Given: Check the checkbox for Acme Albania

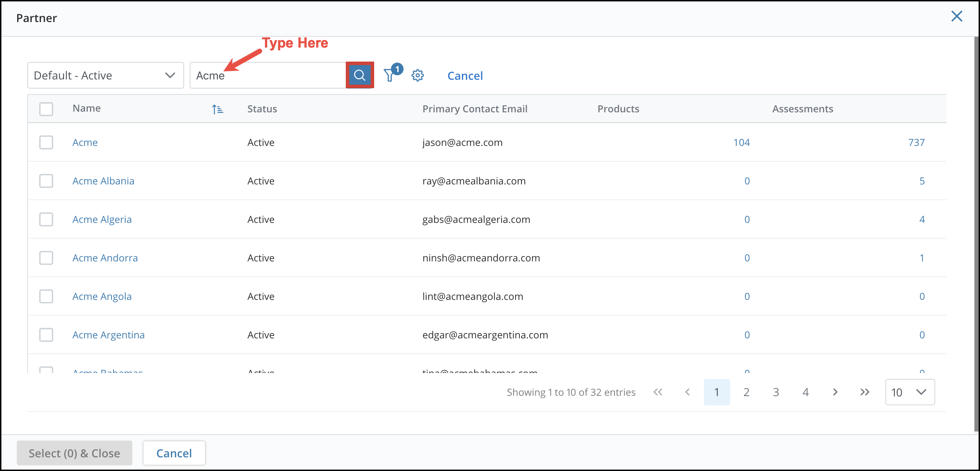Looking at the screenshot, I should tap(46, 181).
